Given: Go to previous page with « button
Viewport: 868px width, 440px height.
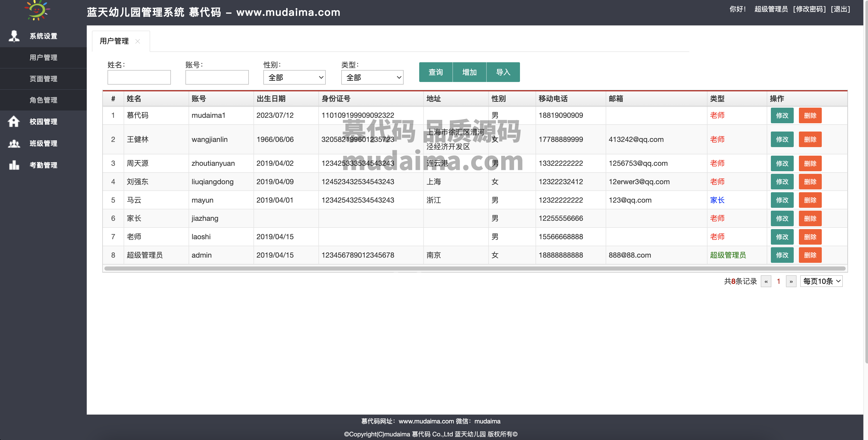Looking at the screenshot, I should [766, 281].
